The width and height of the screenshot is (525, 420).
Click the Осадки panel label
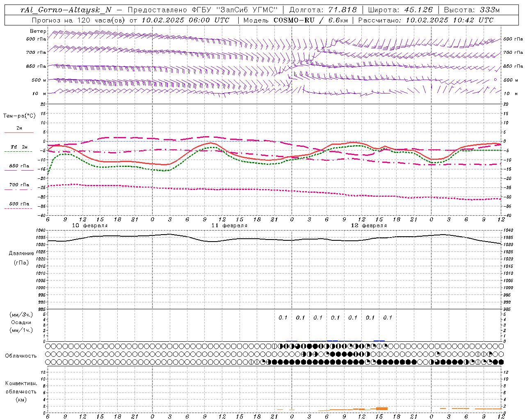point(21,322)
